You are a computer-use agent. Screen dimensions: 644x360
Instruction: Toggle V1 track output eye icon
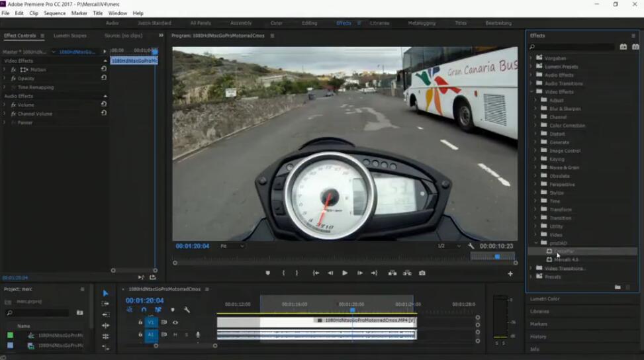175,322
